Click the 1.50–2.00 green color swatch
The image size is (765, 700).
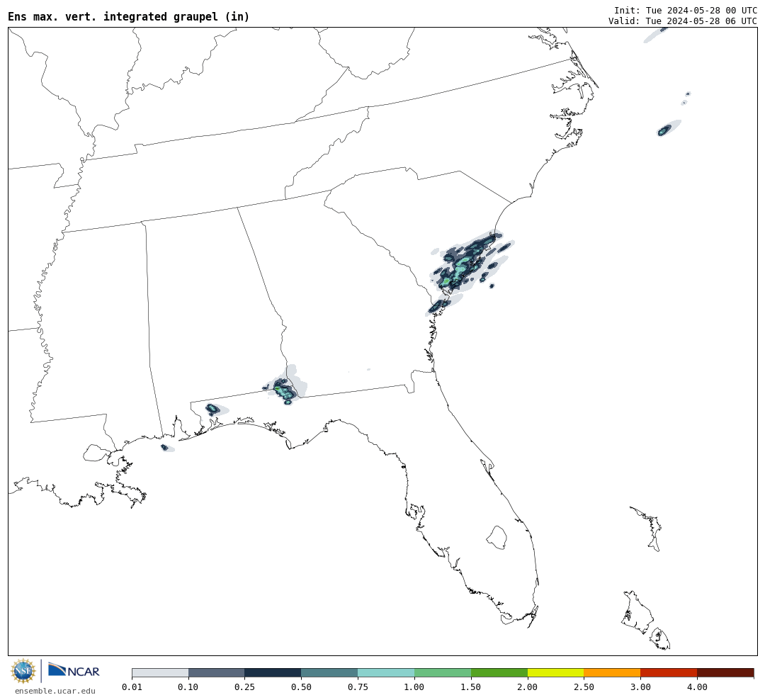point(499,673)
